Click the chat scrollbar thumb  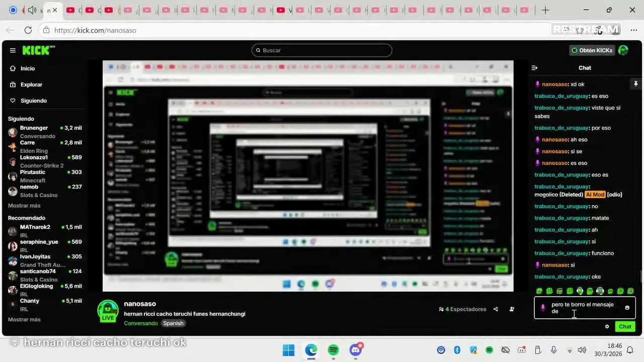pyautogui.click(x=640, y=277)
